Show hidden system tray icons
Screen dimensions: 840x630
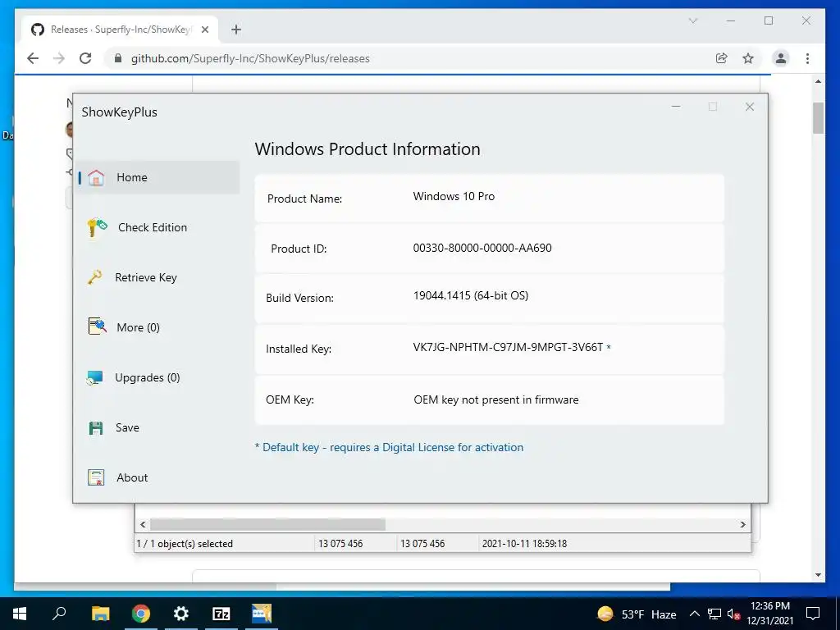[694, 614]
